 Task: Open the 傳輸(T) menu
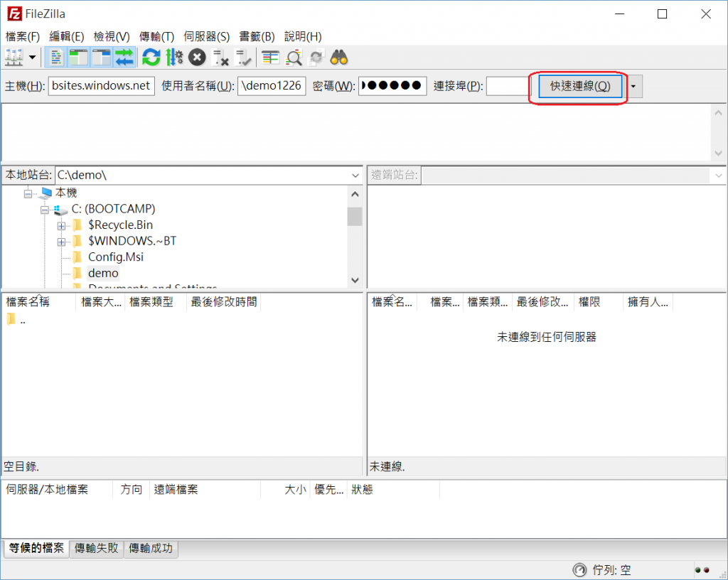point(156,36)
